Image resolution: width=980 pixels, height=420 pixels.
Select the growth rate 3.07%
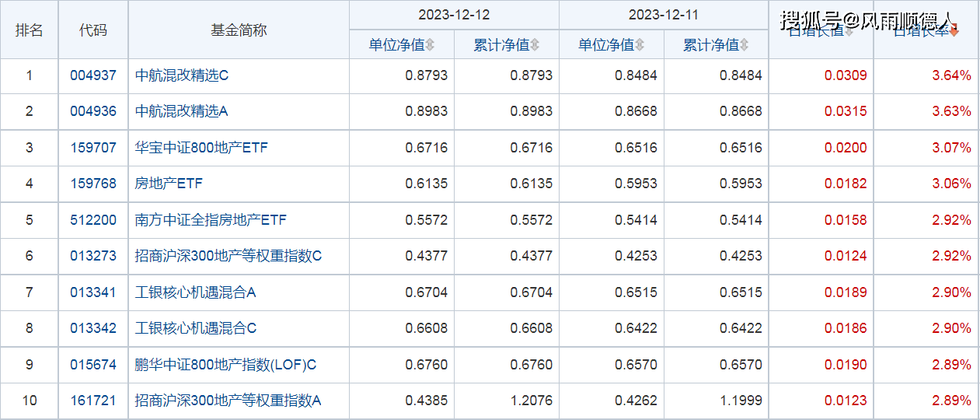tap(952, 148)
